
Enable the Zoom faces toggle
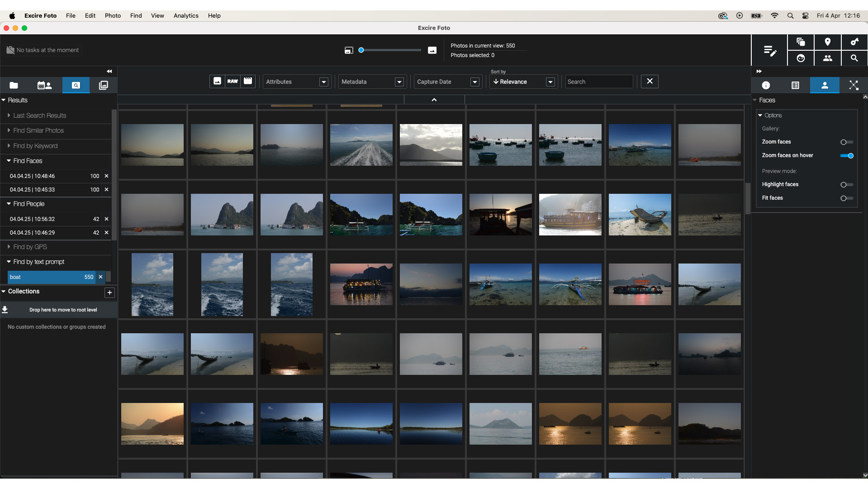coord(847,142)
